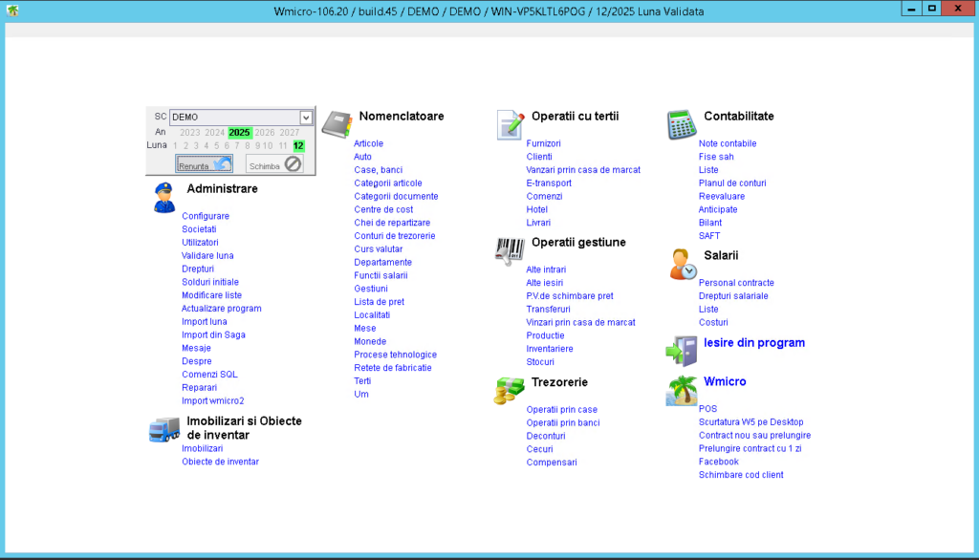Click the Operatii gestiune barcode icon

tap(510, 250)
